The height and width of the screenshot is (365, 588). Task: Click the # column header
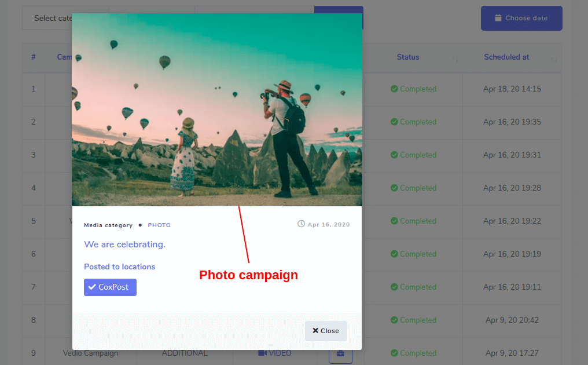[x=34, y=57]
